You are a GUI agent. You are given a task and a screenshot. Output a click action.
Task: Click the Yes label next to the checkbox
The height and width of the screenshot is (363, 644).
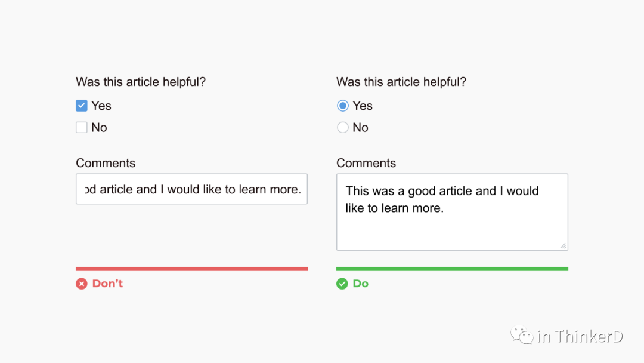(101, 106)
